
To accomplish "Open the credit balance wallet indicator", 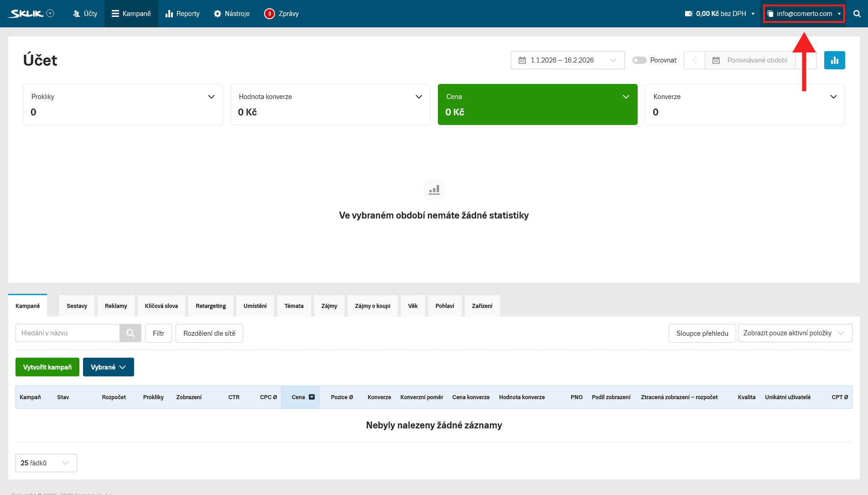I will [720, 14].
